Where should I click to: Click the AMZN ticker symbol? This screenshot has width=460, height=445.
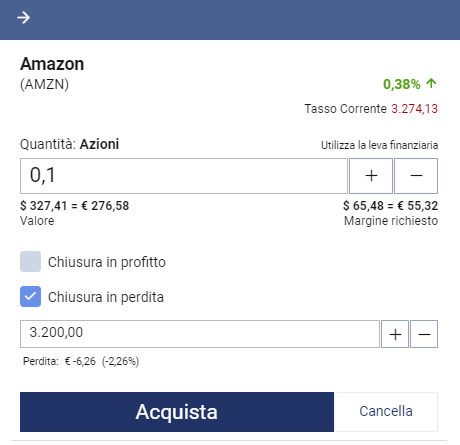click(44, 84)
